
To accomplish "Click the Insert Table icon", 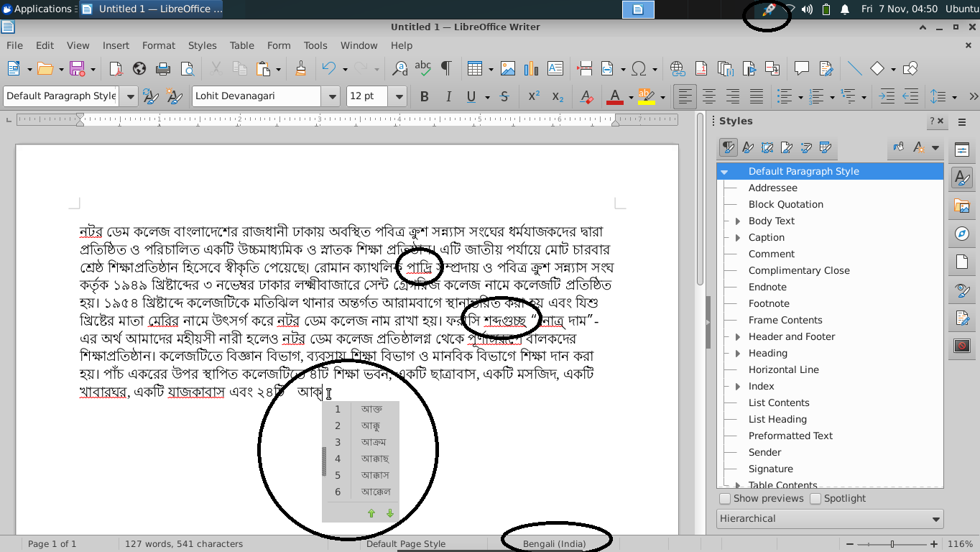I will [x=474, y=69].
